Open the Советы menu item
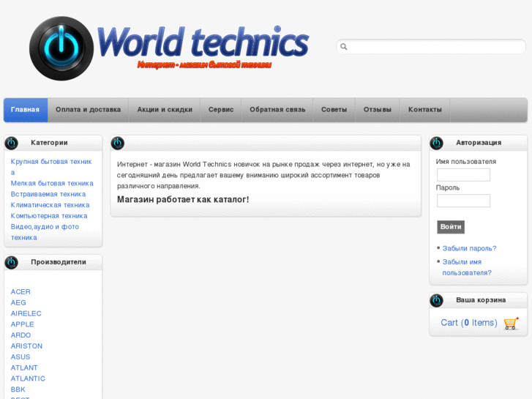The height and width of the screenshot is (399, 532). tap(334, 110)
